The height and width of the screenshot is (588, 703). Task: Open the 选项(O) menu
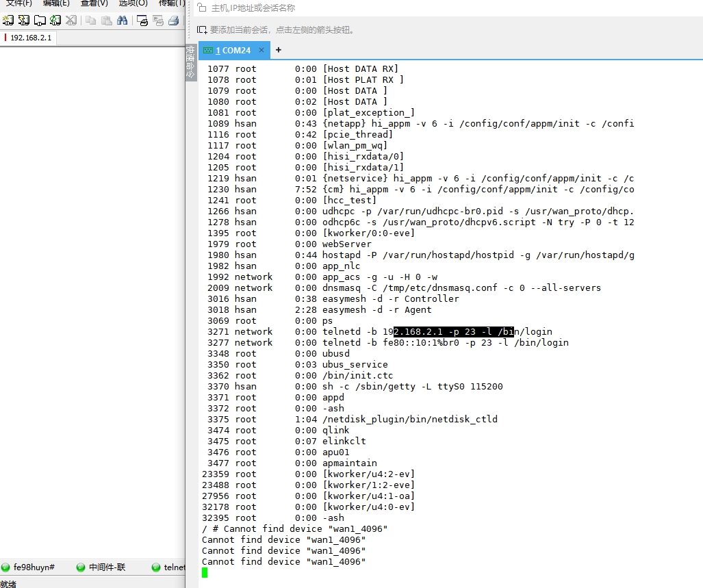(x=133, y=3)
